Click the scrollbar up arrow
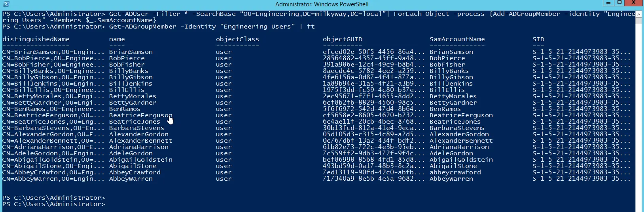Viewport: 644px width, 212px height. [x=639, y=14]
